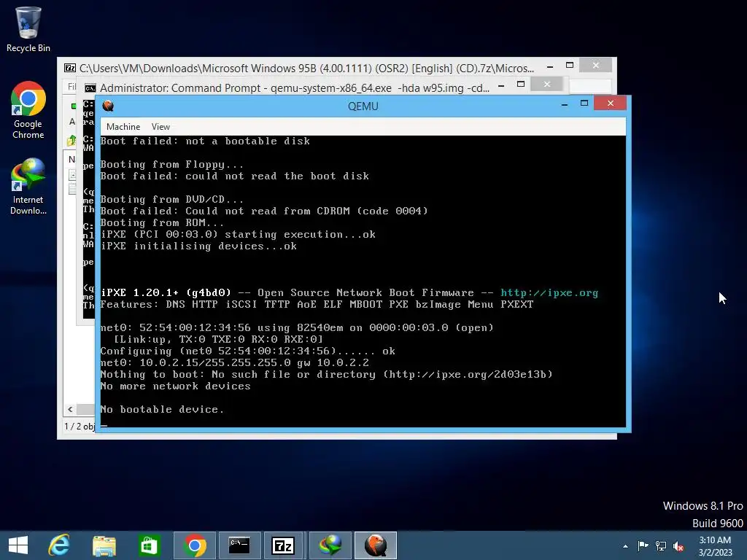Close the Administrator Command Prompt window
747x560 pixels.
[x=547, y=85]
